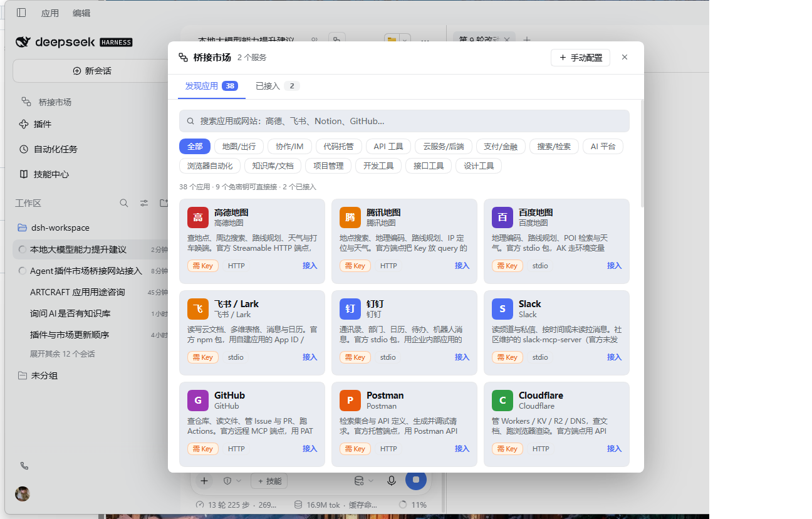Screen dimensions: 812x519
Task: Click the plus attach icon in chat input
Action: coord(204,481)
